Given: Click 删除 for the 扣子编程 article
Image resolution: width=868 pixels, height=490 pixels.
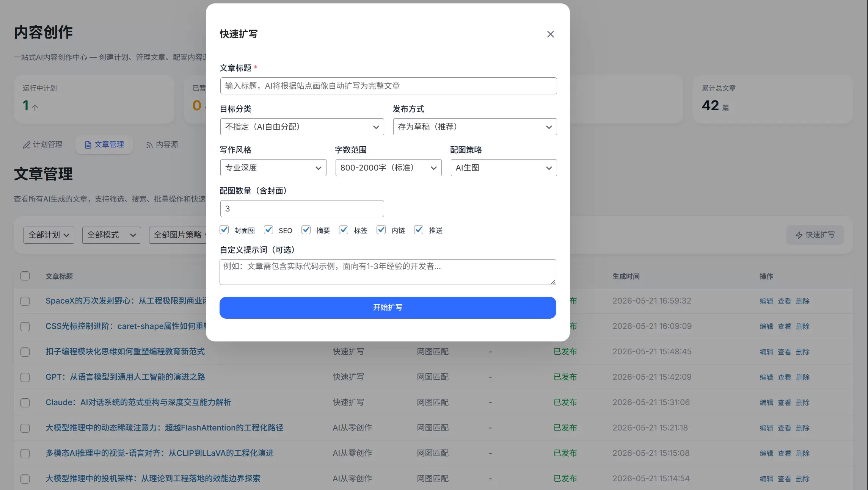Looking at the screenshot, I should 803,352.
